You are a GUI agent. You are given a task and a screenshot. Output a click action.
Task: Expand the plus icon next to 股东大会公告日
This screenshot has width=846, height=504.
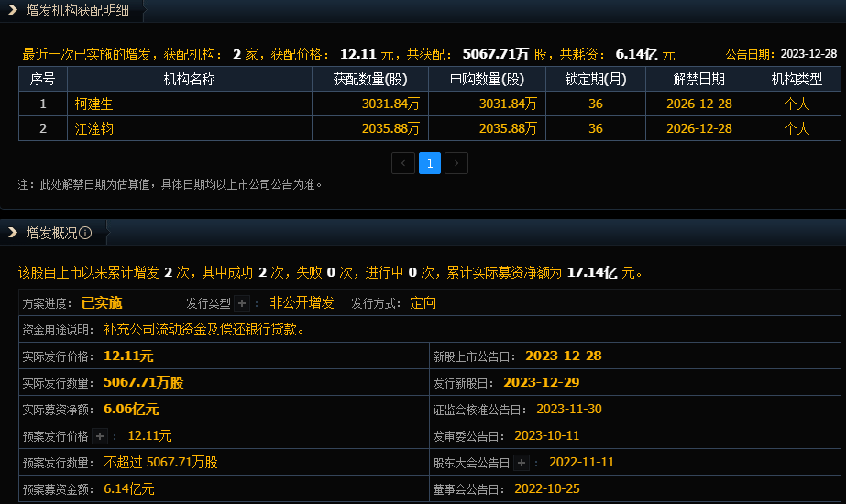[x=522, y=463]
